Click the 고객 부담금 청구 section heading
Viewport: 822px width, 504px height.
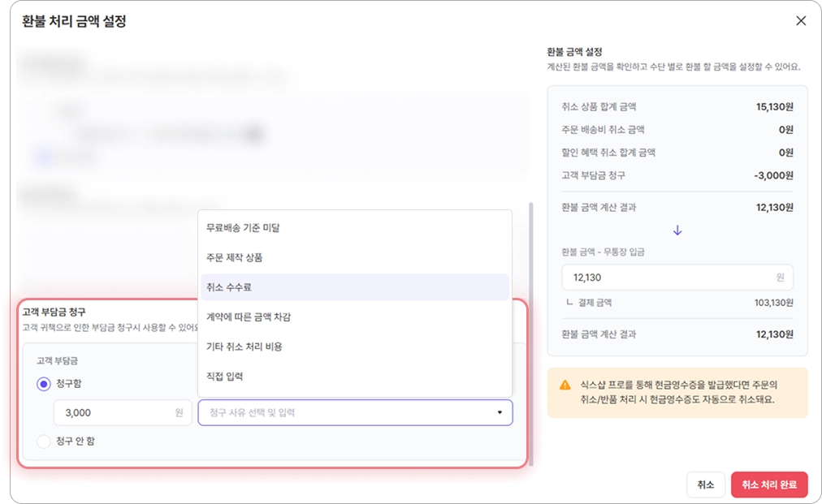coord(54,312)
